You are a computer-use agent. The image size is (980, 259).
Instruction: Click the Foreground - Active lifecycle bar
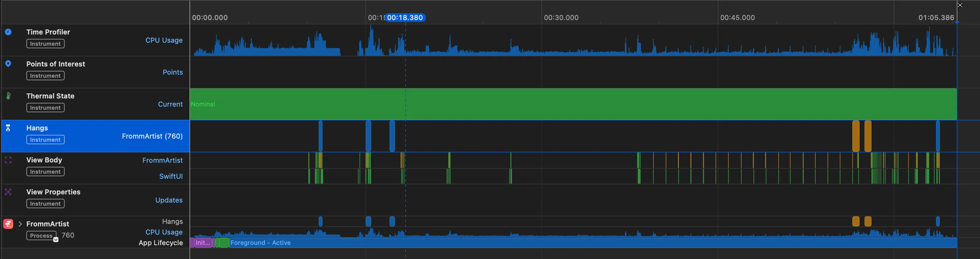[x=593, y=243]
